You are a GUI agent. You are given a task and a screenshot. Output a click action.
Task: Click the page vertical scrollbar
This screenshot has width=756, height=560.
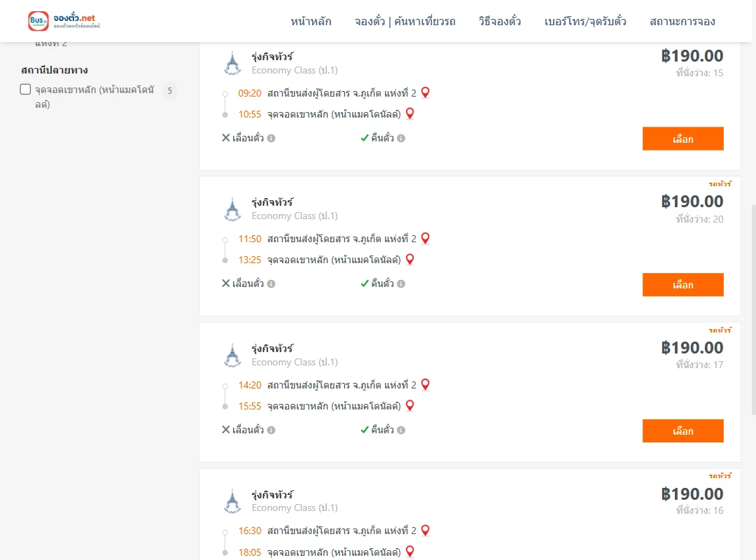click(x=754, y=309)
